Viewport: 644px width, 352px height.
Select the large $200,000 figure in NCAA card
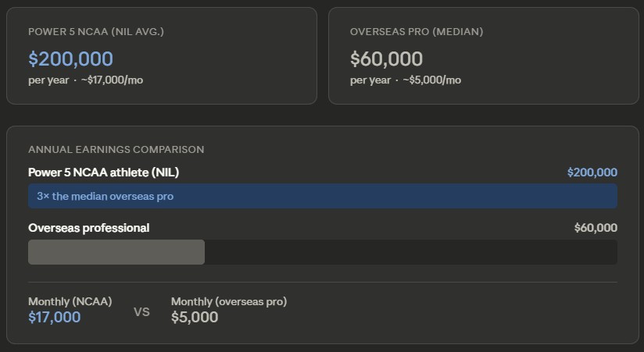click(70, 59)
